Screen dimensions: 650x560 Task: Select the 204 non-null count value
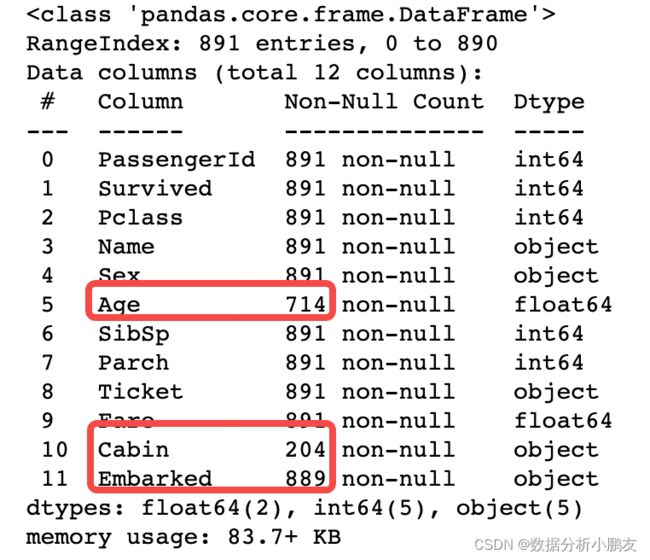306,450
